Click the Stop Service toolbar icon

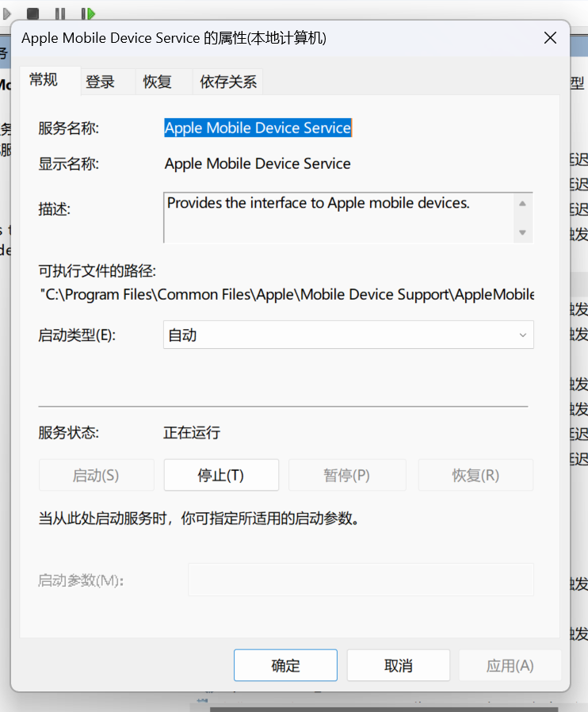(33, 13)
